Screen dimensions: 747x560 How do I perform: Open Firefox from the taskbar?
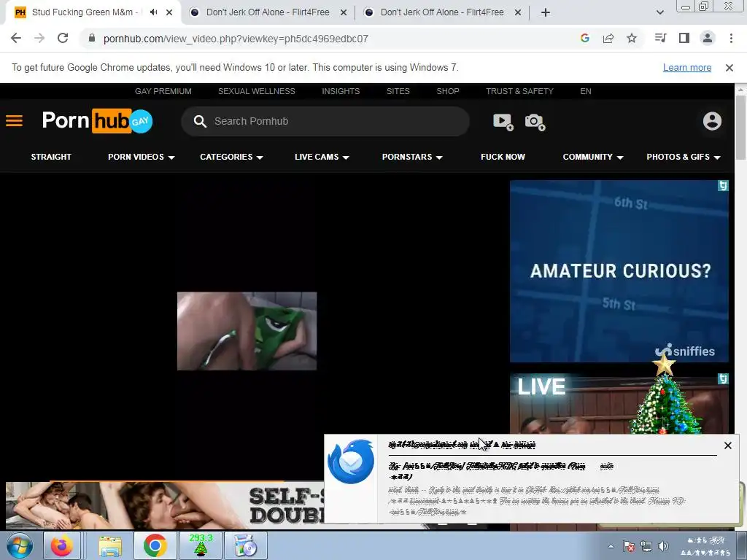(x=62, y=545)
